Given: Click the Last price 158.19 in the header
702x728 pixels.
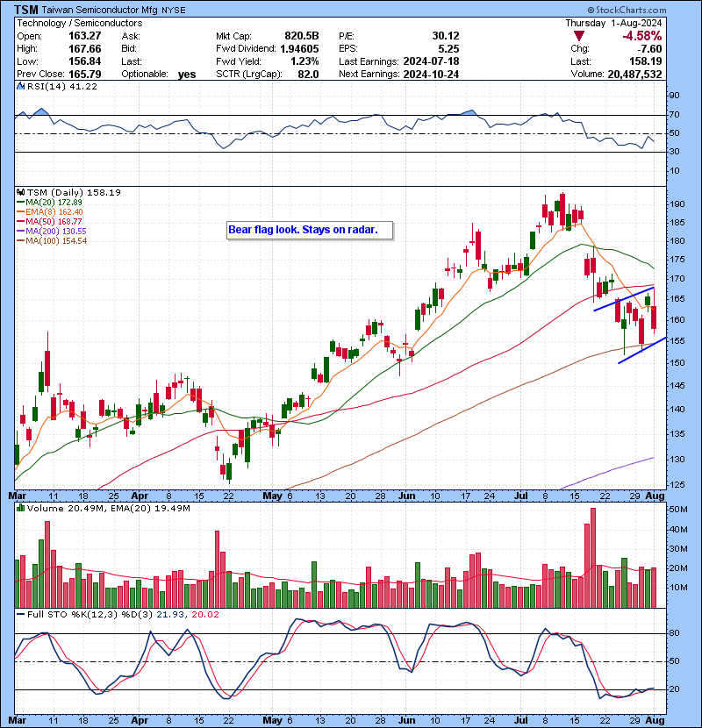Looking at the screenshot, I should pos(646,61).
